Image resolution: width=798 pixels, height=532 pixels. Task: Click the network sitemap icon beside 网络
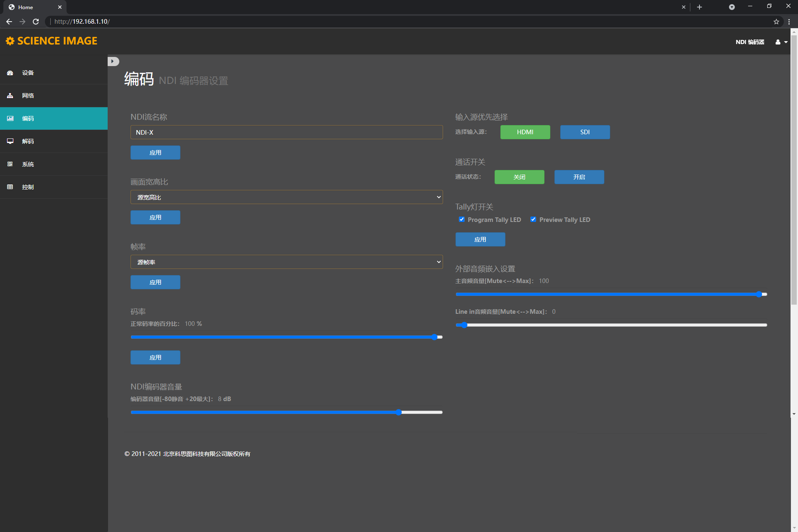tap(10, 96)
